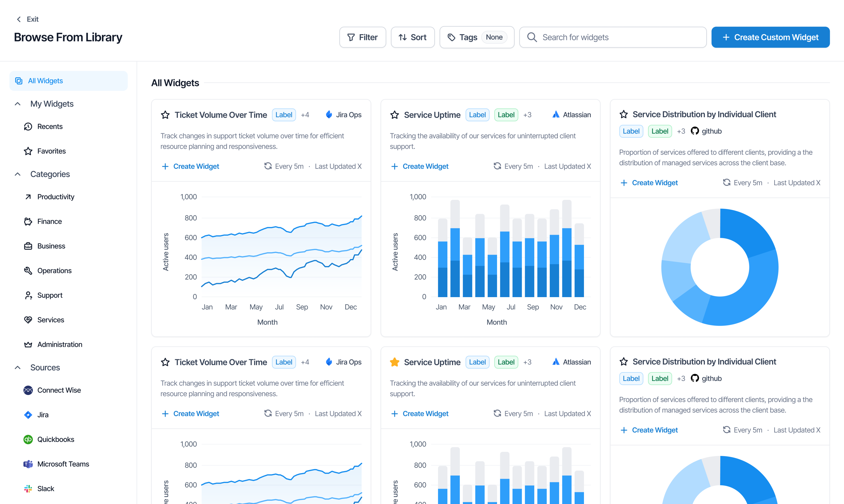Screen dimensions: 844x504
Task: Click github logo in second-row Service Distribution card
Action: [695, 378]
